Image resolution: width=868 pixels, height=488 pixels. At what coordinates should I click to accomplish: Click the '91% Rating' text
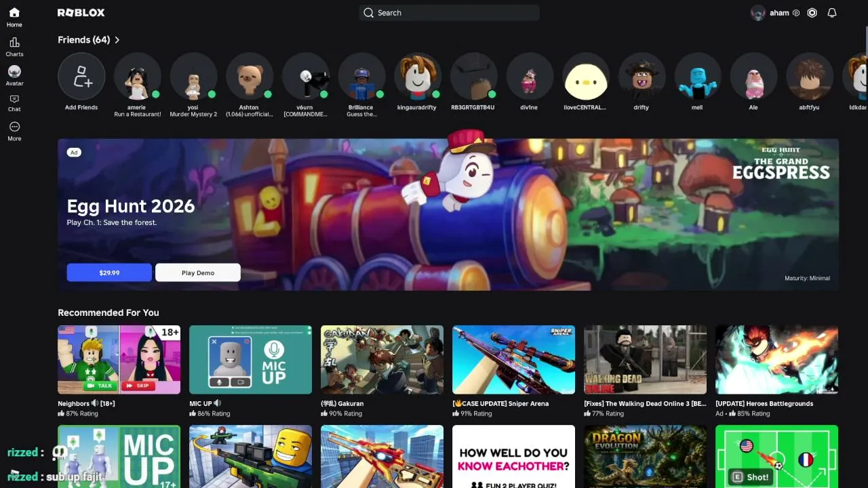[476, 413]
